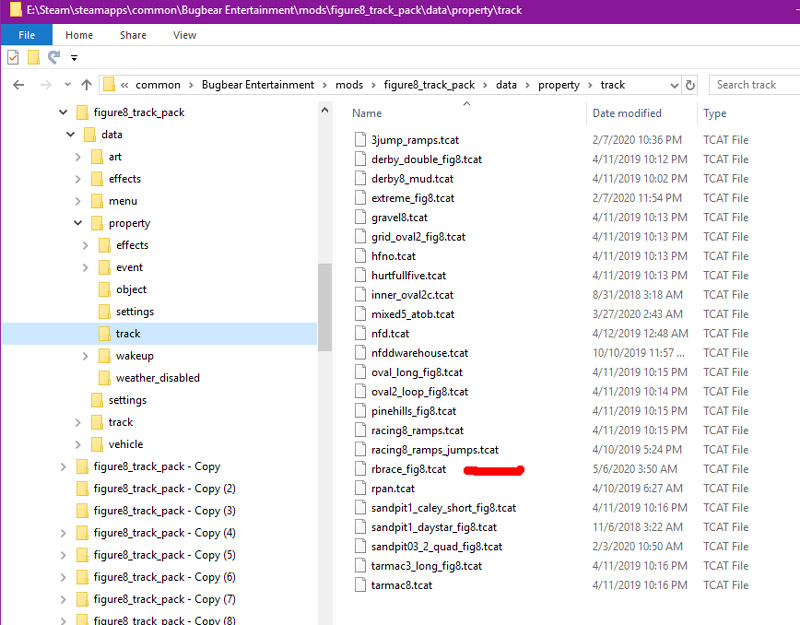
Task: Select the rpan.tcat file icon
Action: (360, 489)
